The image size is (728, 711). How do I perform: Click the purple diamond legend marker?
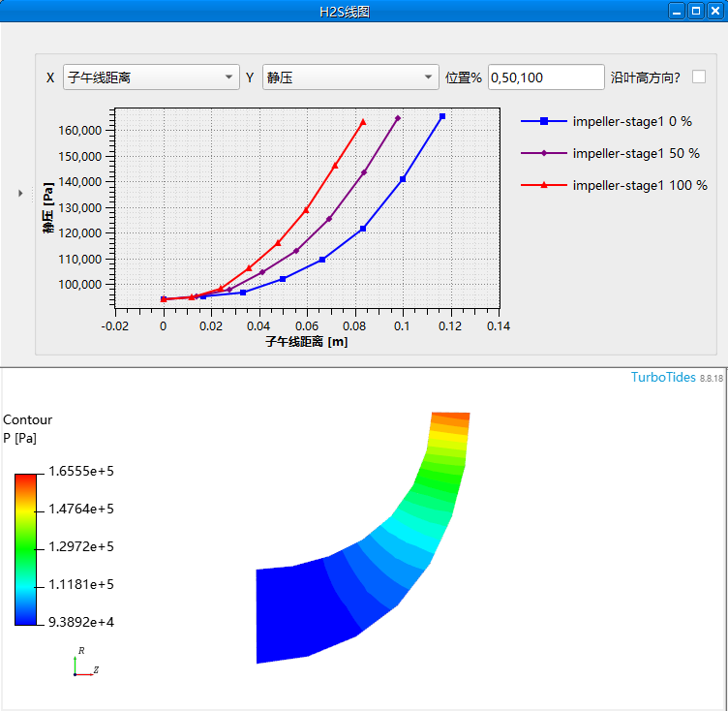coord(544,153)
